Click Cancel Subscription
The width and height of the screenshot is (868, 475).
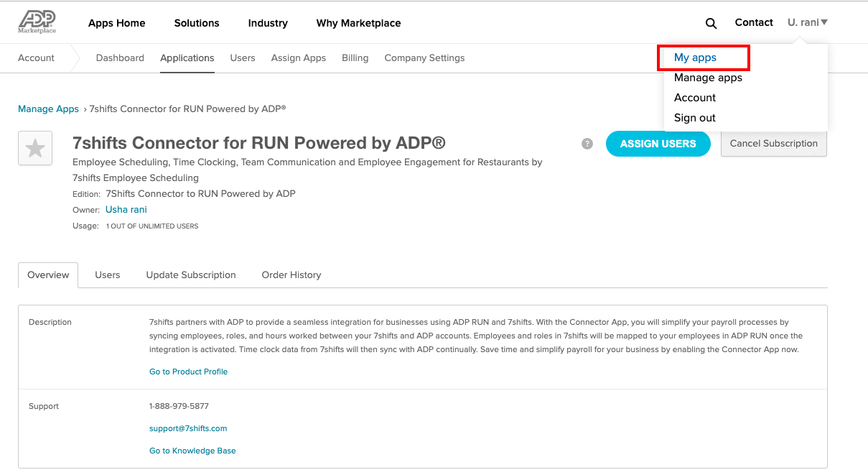pos(773,143)
